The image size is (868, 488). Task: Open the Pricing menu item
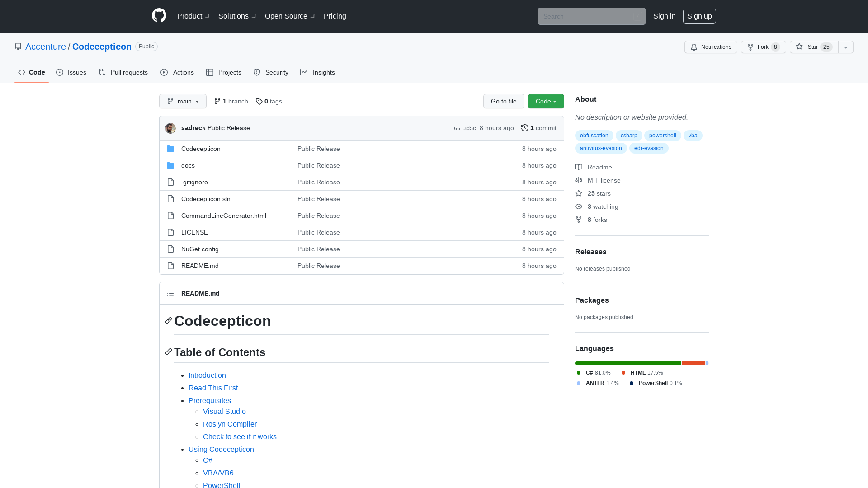click(335, 16)
